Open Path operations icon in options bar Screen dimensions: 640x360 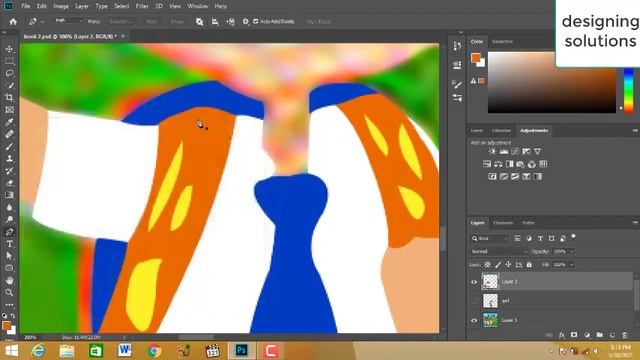[x=199, y=22]
